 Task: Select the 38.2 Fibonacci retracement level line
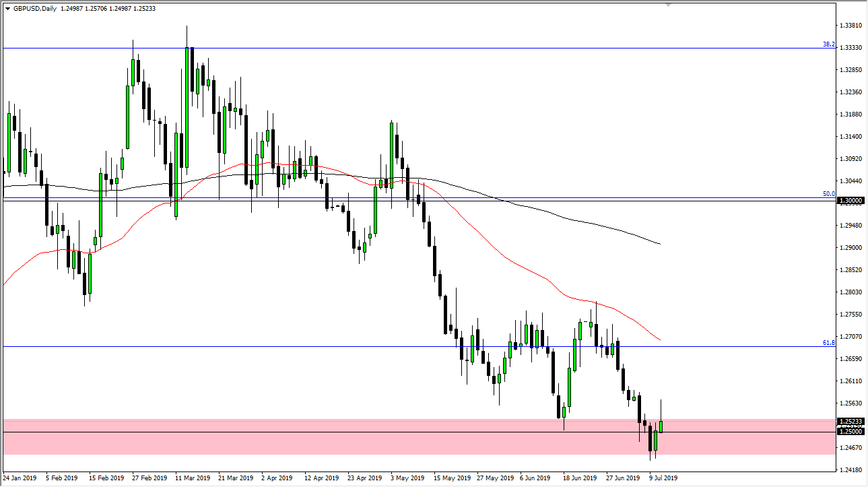404,47
